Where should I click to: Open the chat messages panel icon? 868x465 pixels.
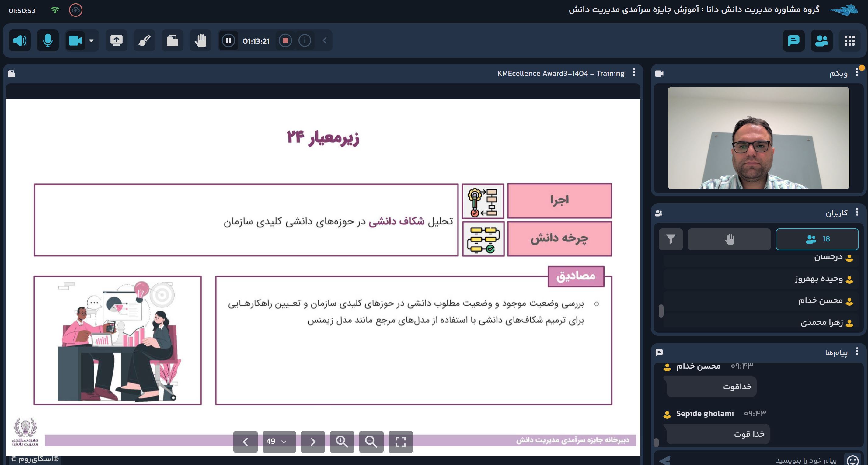(793, 41)
